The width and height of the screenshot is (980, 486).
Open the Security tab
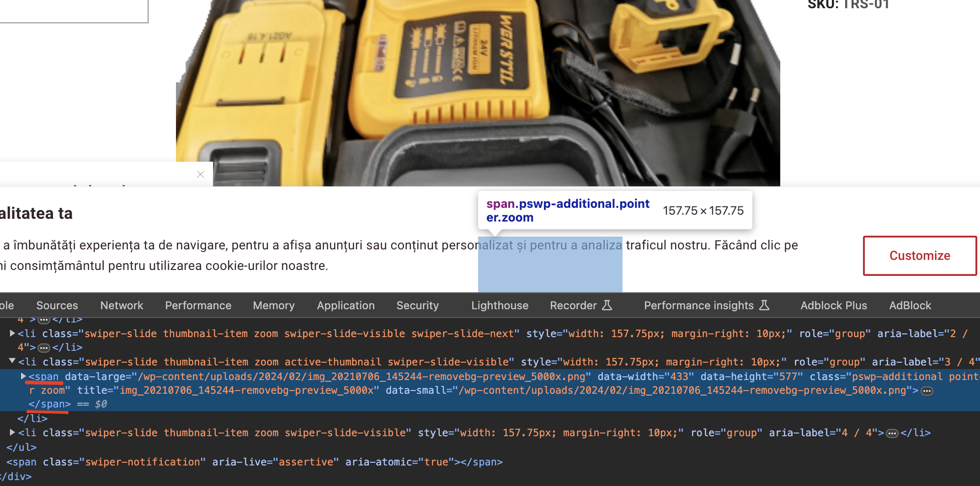(417, 306)
